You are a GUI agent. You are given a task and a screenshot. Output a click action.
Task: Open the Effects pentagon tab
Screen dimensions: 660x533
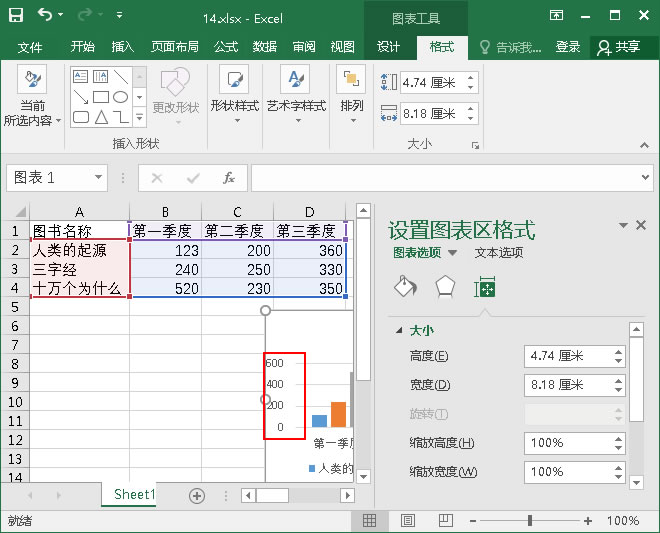coord(445,287)
